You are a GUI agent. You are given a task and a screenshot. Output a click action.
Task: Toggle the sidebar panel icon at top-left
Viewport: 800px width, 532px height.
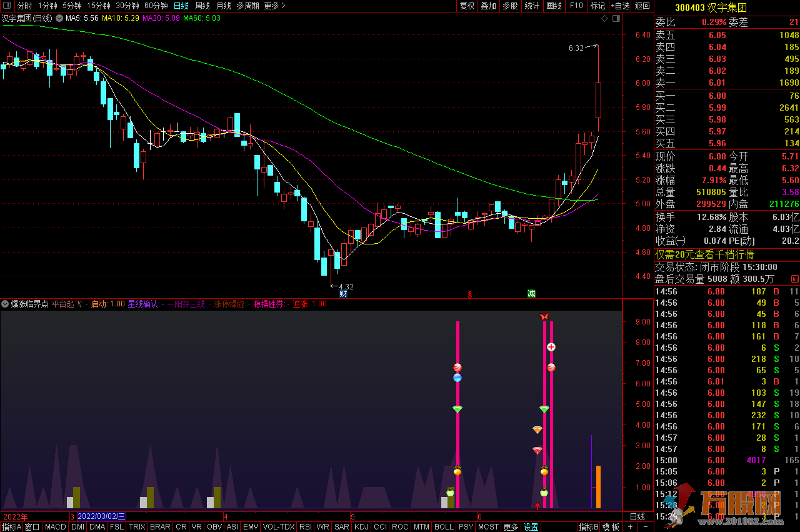tap(7, 6)
